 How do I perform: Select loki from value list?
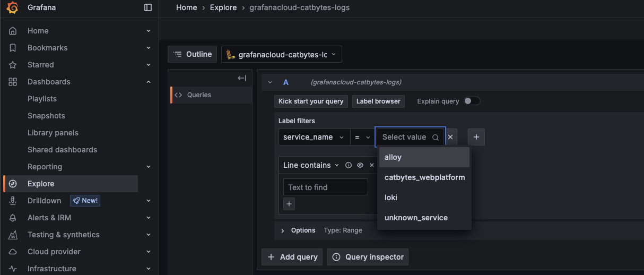424,197
